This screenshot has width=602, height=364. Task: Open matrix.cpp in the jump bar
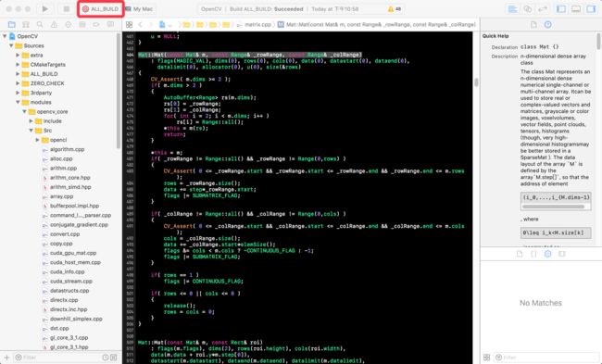(254, 25)
